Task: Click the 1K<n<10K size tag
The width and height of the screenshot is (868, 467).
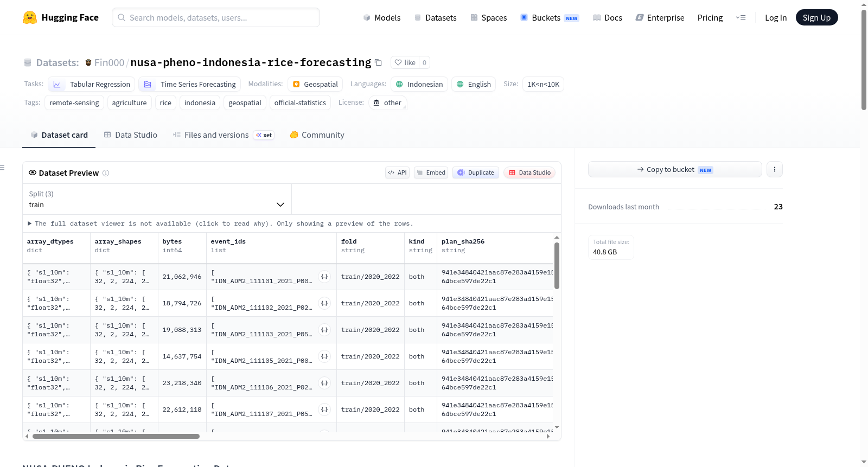Action: point(543,84)
